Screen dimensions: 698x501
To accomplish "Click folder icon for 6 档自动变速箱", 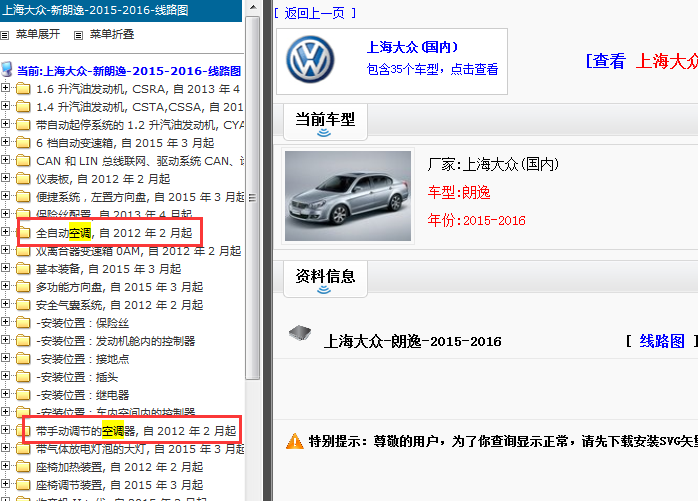I will 23,143.
